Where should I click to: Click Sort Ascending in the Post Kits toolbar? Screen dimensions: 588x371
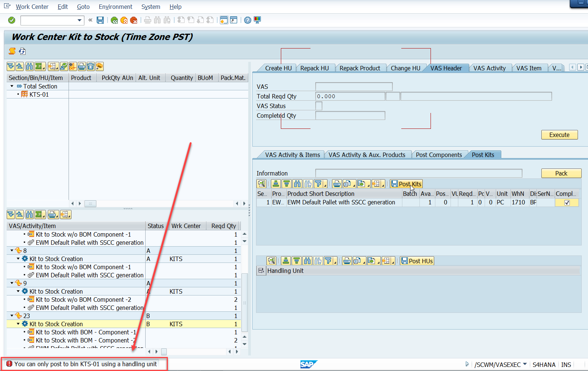click(x=276, y=184)
